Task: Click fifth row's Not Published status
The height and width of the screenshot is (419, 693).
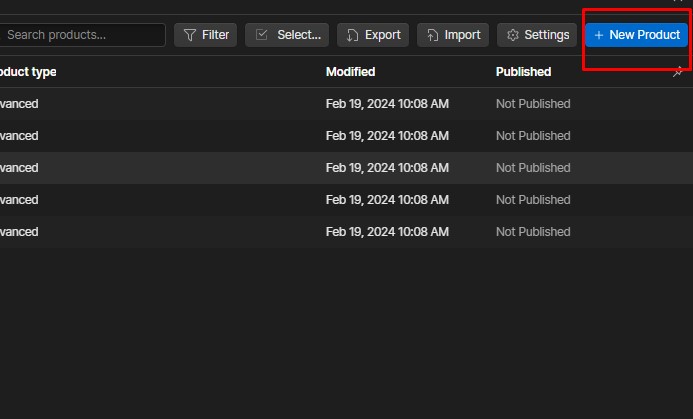Action: point(533,232)
